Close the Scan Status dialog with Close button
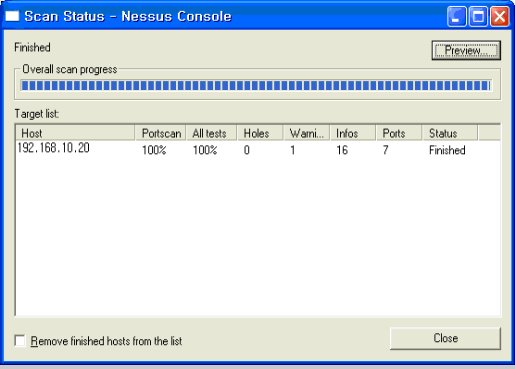The image size is (515, 369). point(445,338)
